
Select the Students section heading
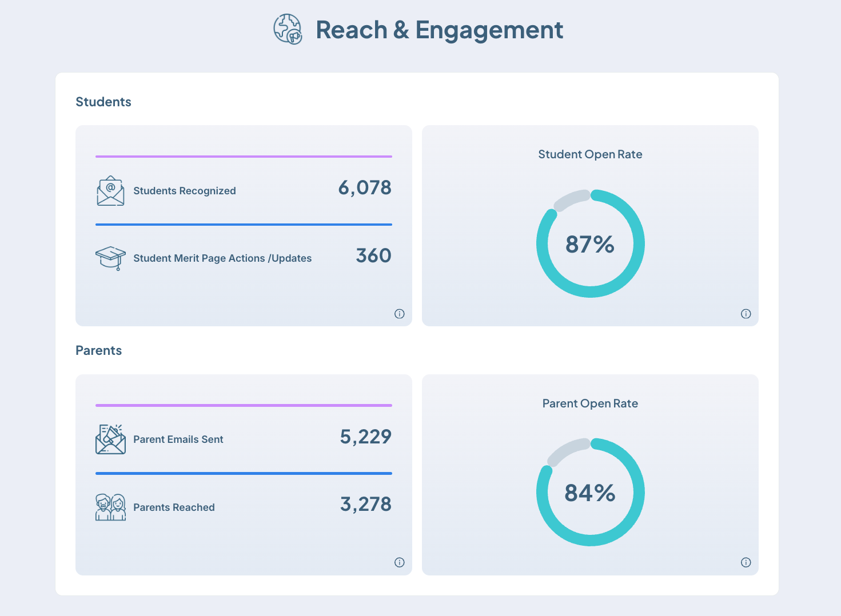(x=103, y=102)
